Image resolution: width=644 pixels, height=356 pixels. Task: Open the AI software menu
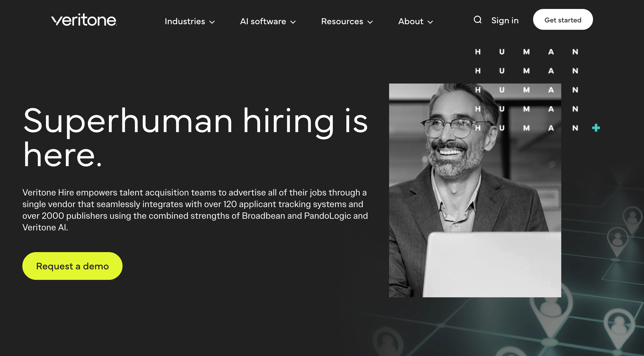(x=268, y=21)
